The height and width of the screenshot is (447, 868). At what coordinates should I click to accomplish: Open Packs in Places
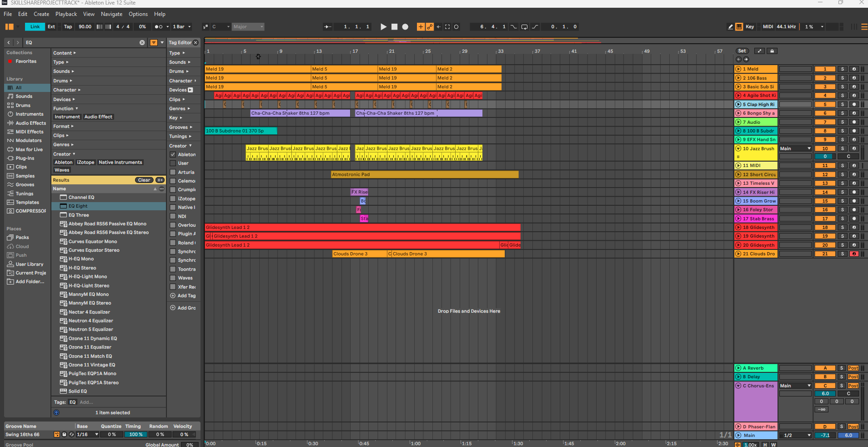tap(22, 238)
